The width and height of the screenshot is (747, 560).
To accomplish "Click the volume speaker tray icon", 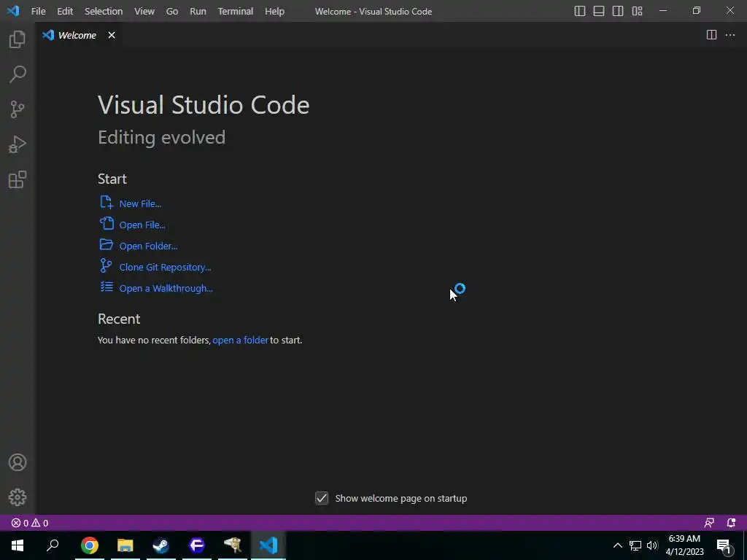I will coord(652,545).
